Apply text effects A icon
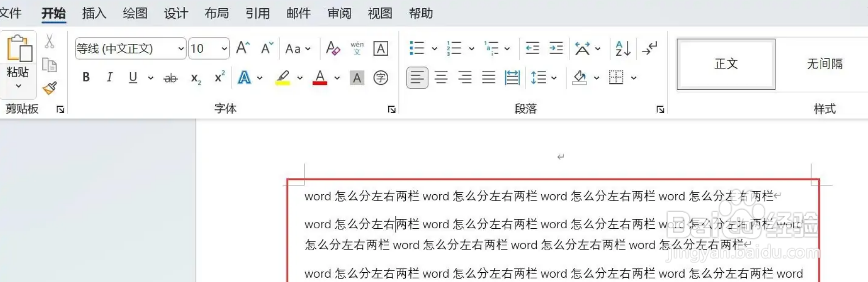 [244, 78]
